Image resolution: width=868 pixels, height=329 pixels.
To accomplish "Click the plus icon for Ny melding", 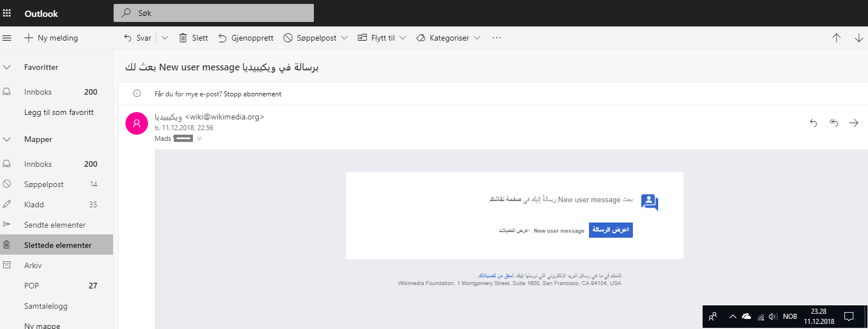I will click(x=29, y=38).
